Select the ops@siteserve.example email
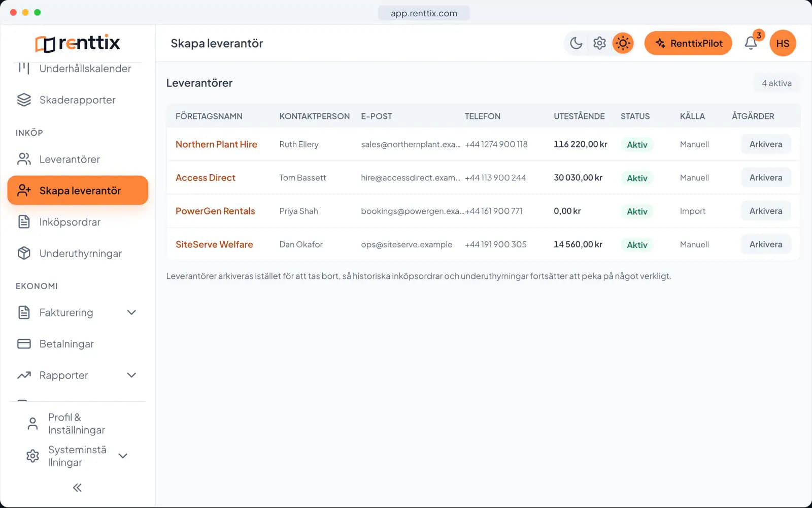This screenshot has height=508, width=812. point(407,244)
